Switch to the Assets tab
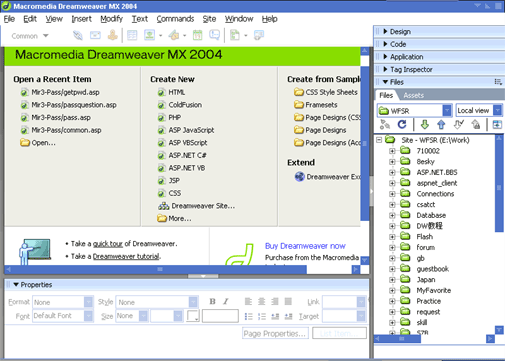 (414, 96)
